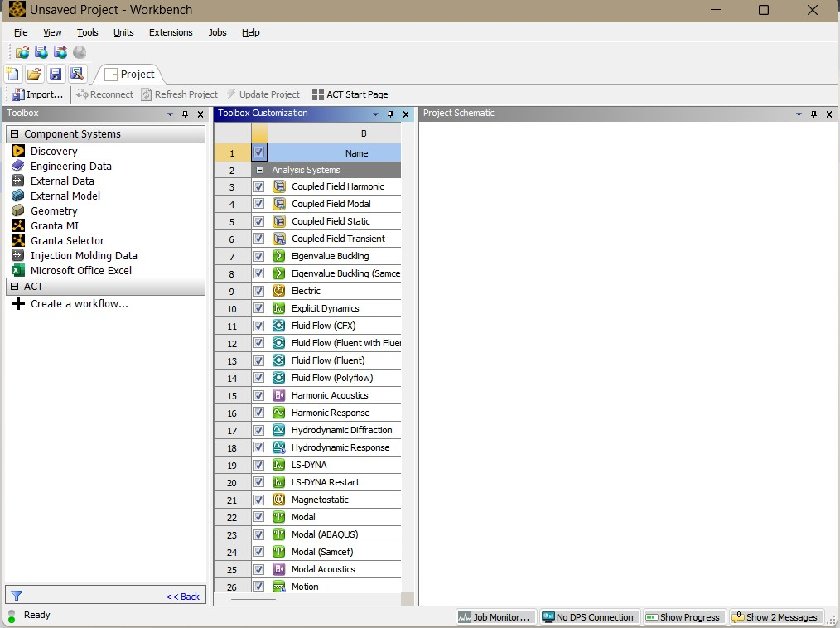Open the Extensions menu
The image size is (840, 628).
tap(171, 32)
